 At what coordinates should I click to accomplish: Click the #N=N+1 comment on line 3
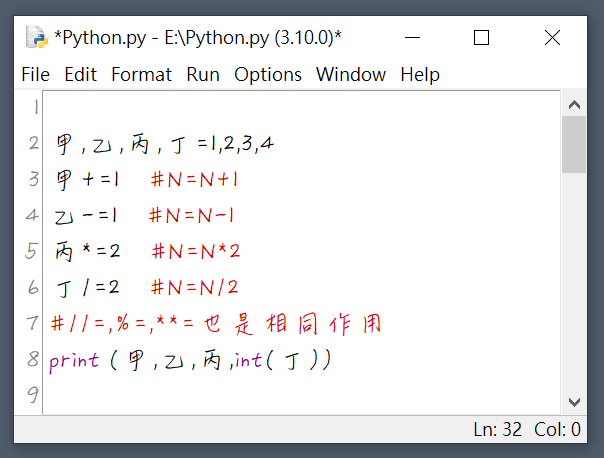pyautogui.click(x=195, y=180)
